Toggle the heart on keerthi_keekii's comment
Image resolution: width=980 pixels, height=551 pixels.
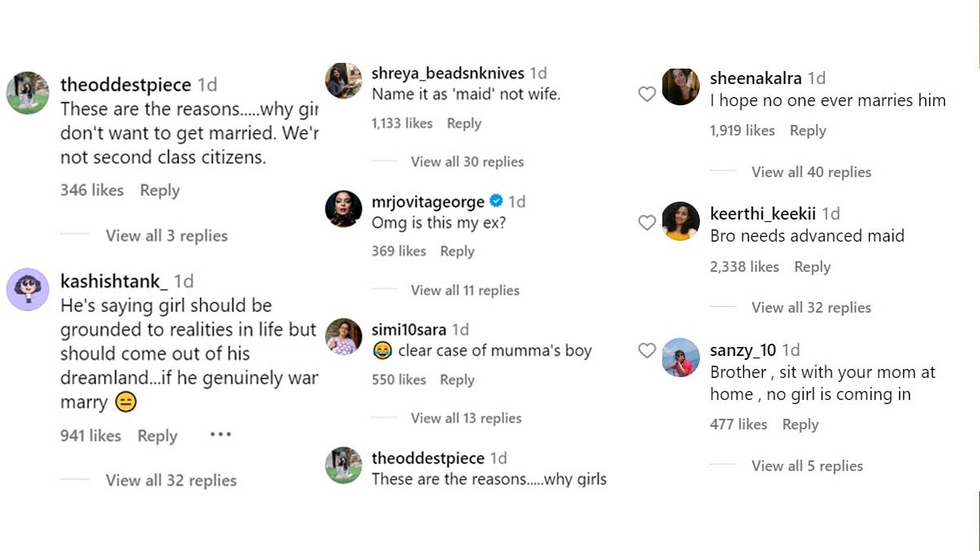646,222
